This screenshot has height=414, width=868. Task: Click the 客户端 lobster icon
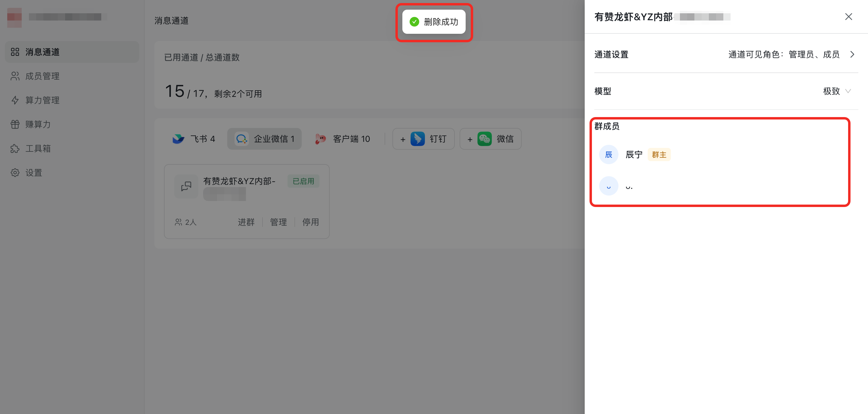[x=320, y=139]
